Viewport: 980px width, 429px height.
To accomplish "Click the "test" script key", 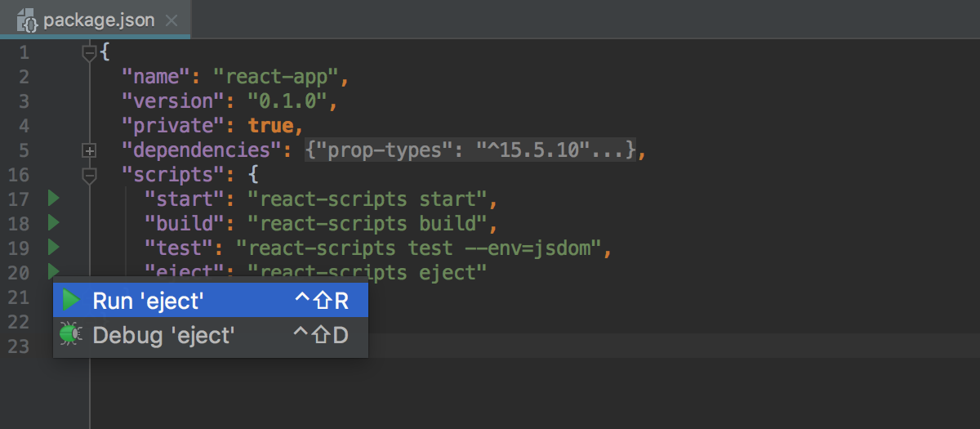I will point(178,248).
